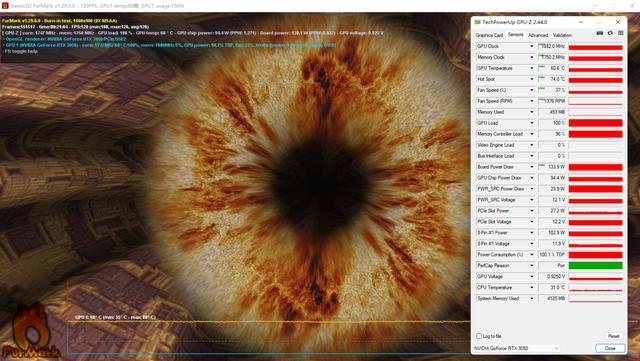Open the PCIe Slot Power dropdown

[531, 211]
